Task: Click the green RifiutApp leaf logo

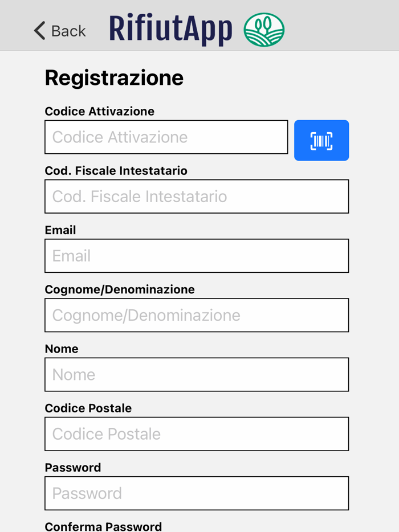Action: (x=264, y=30)
